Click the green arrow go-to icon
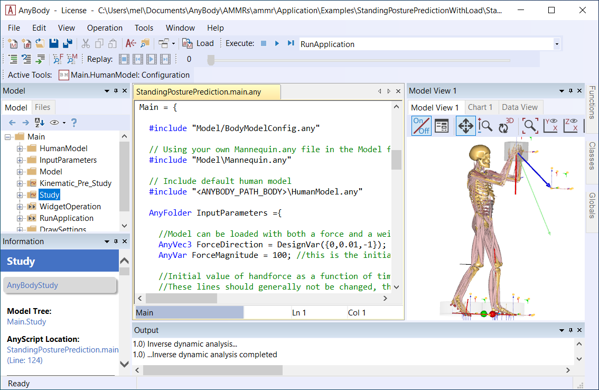 coord(40,59)
